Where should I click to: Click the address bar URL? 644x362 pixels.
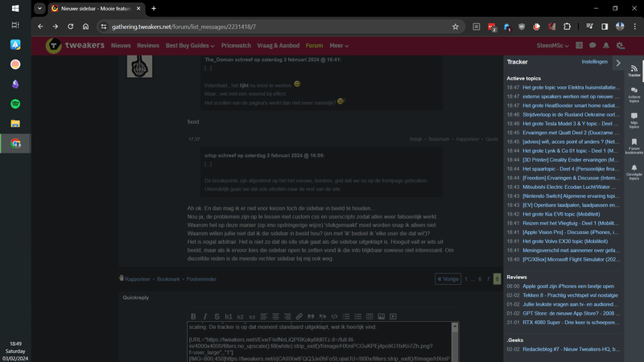coord(184,27)
